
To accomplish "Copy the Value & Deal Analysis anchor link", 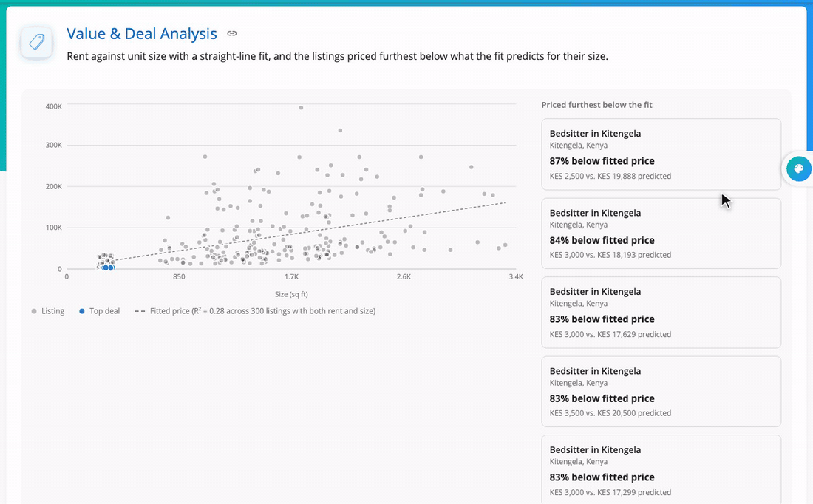I will point(232,34).
